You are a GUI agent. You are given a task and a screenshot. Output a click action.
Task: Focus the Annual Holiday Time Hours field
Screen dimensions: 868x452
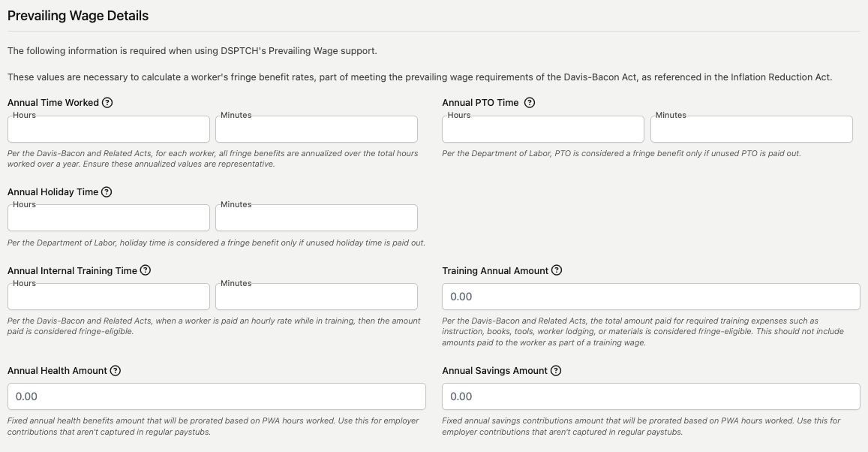(109, 218)
